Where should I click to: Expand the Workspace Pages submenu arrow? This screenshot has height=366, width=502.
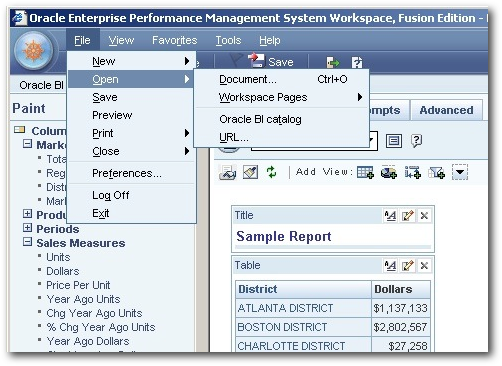pyautogui.click(x=360, y=97)
